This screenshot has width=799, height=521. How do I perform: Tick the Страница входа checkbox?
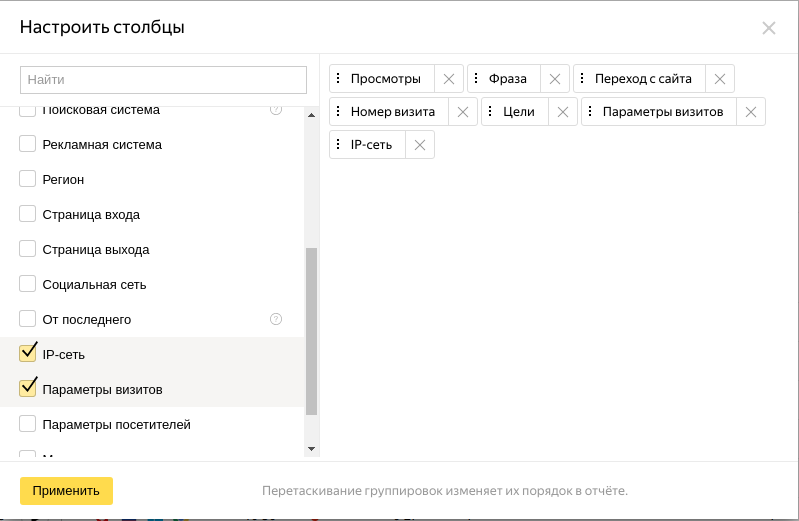point(28,215)
